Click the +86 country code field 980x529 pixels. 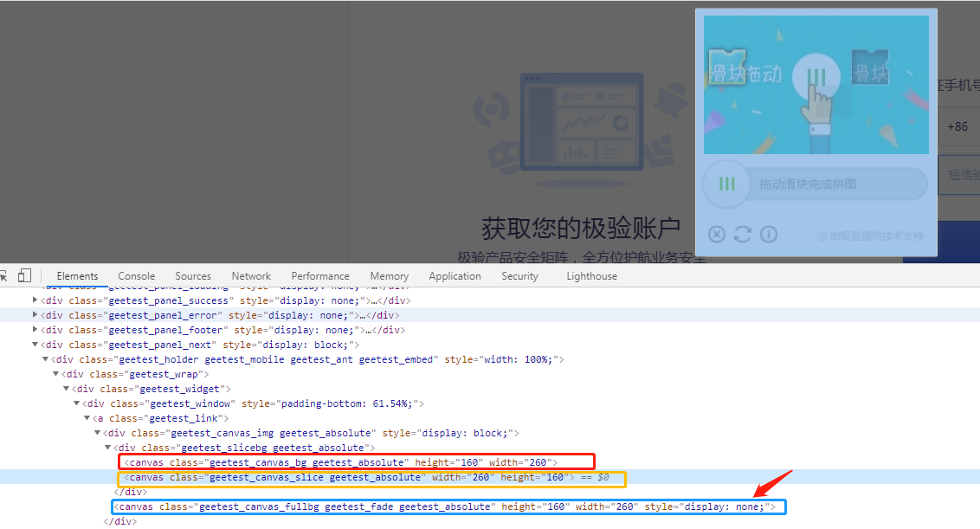tap(957, 126)
